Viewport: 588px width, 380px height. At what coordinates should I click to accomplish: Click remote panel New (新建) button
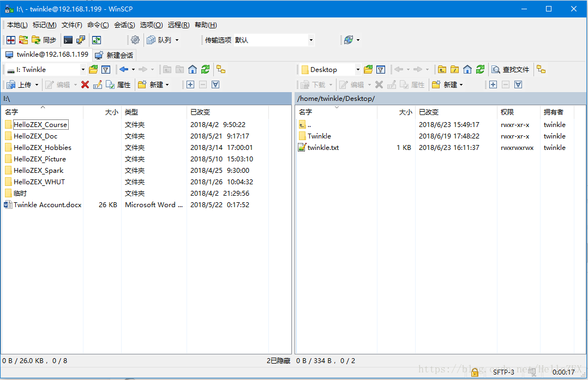(447, 85)
